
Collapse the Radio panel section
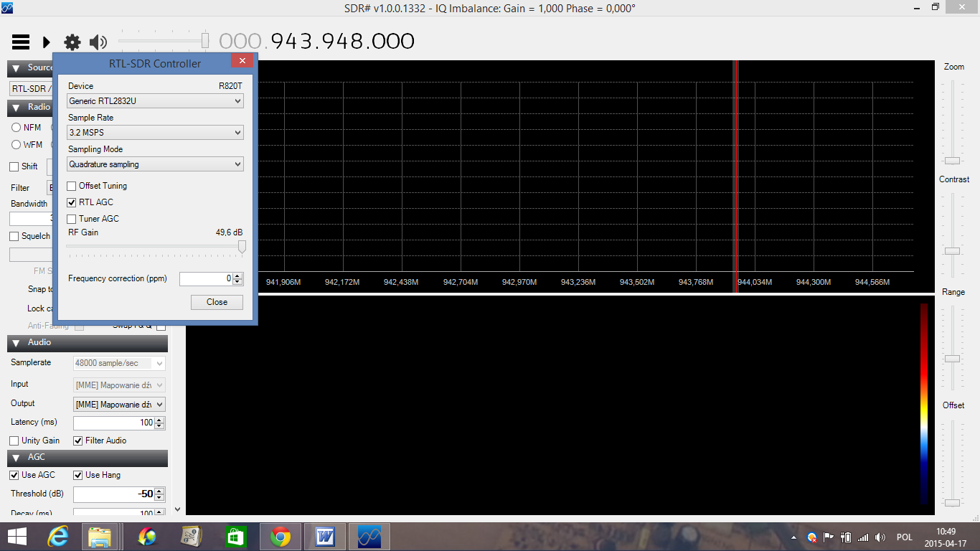[x=17, y=108]
